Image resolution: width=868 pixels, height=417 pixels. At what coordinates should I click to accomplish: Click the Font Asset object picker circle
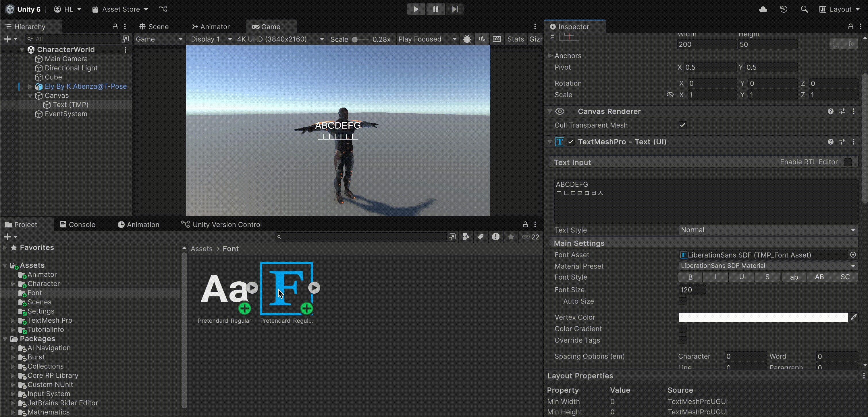853,255
